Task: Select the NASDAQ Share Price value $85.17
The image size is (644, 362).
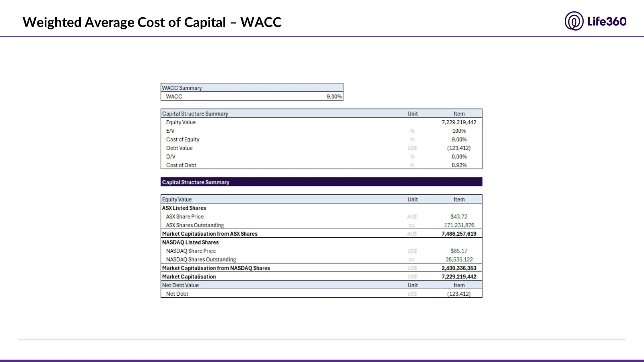Action: [459, 251]
